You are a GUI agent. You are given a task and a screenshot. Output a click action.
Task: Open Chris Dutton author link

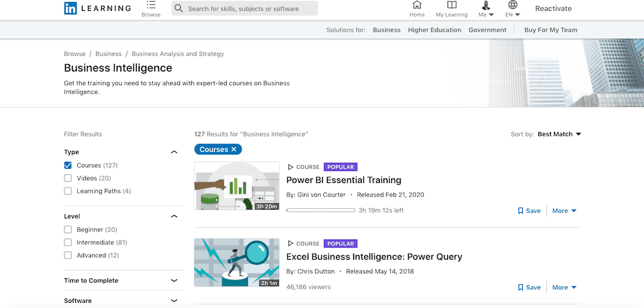click(x=316, y=271)
